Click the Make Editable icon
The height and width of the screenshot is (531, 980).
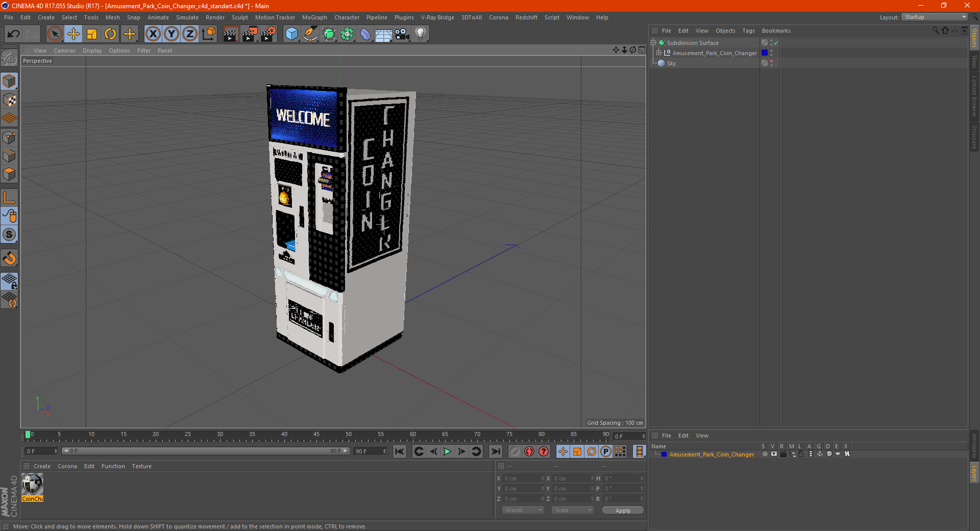point(9,58)
